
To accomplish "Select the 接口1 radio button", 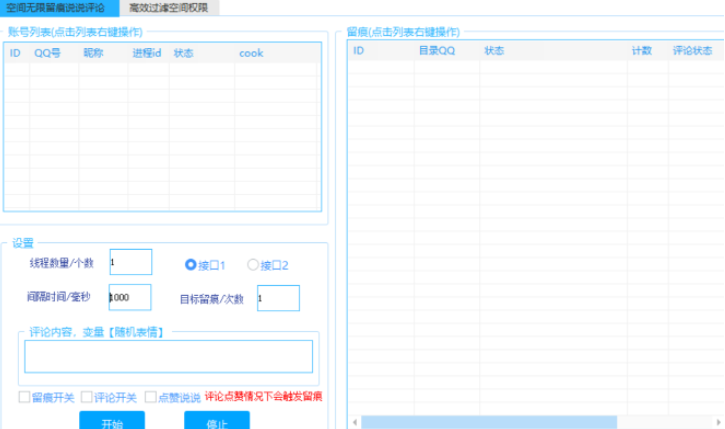I will click(x=191, y=265).
